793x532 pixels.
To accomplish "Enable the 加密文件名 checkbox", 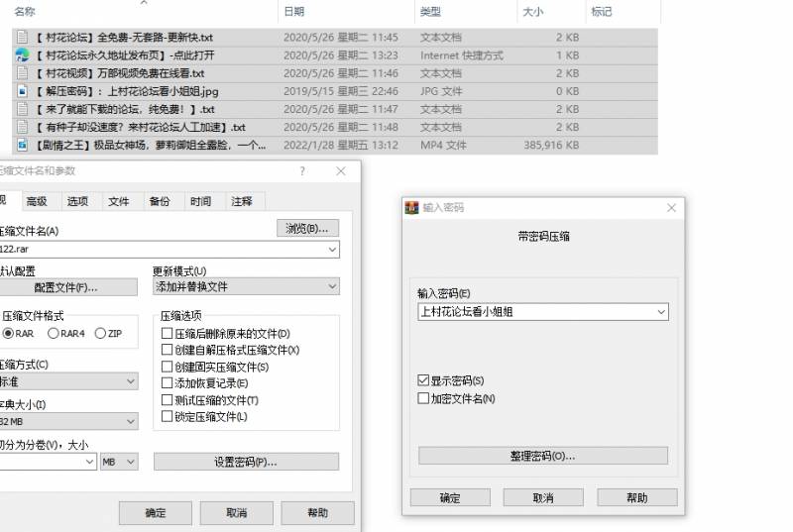I will (x=424, y=398).
